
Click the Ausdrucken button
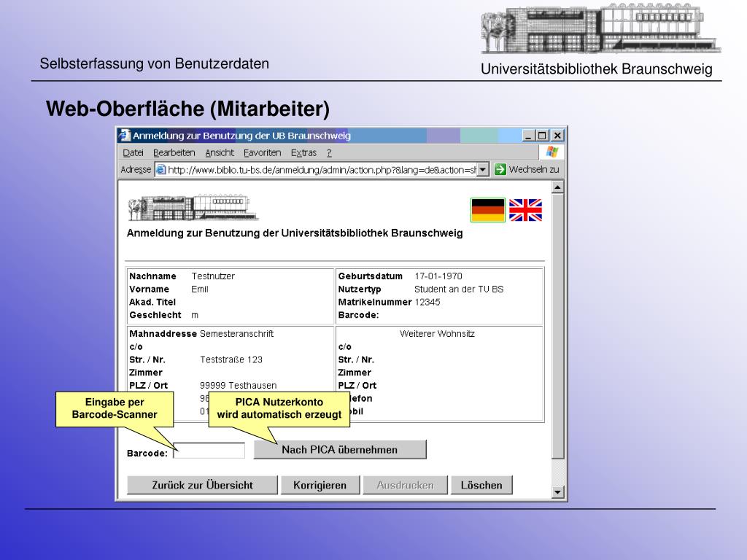(405, 485)
